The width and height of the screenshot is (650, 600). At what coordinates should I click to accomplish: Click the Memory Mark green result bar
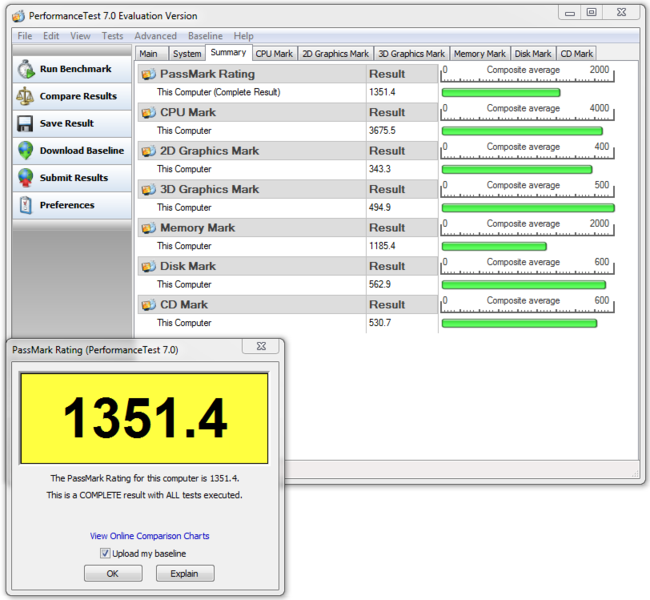coord(495,246)
